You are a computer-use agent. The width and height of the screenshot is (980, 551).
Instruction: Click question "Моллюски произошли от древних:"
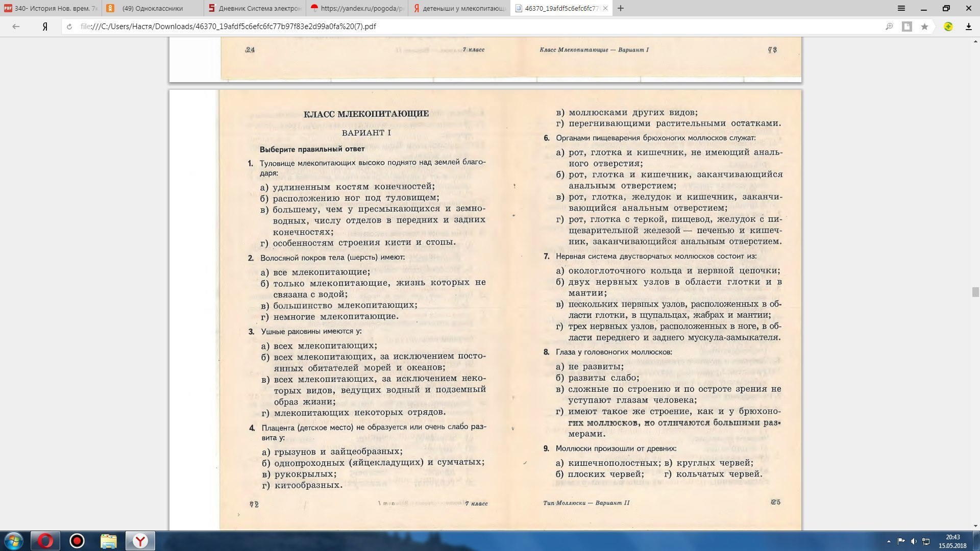point(616,448)
